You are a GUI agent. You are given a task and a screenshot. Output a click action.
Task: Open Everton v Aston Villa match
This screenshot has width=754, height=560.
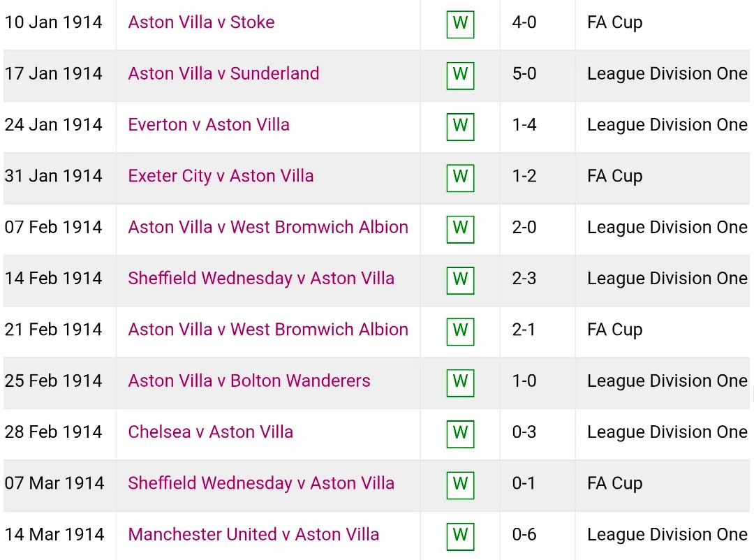(209, 124)
